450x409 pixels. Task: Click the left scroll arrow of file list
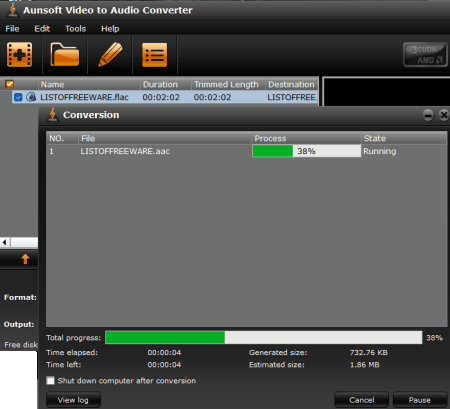point(5,242)
